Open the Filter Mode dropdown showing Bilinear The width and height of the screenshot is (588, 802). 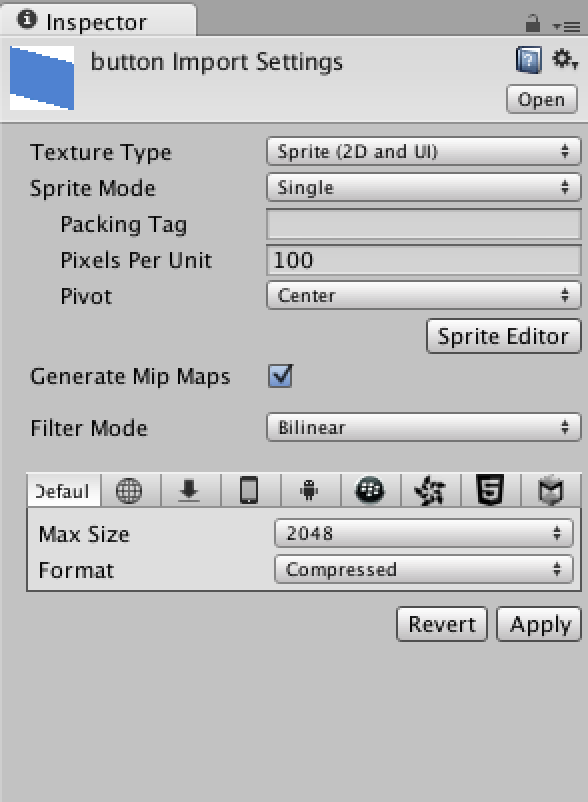[423, 427]
